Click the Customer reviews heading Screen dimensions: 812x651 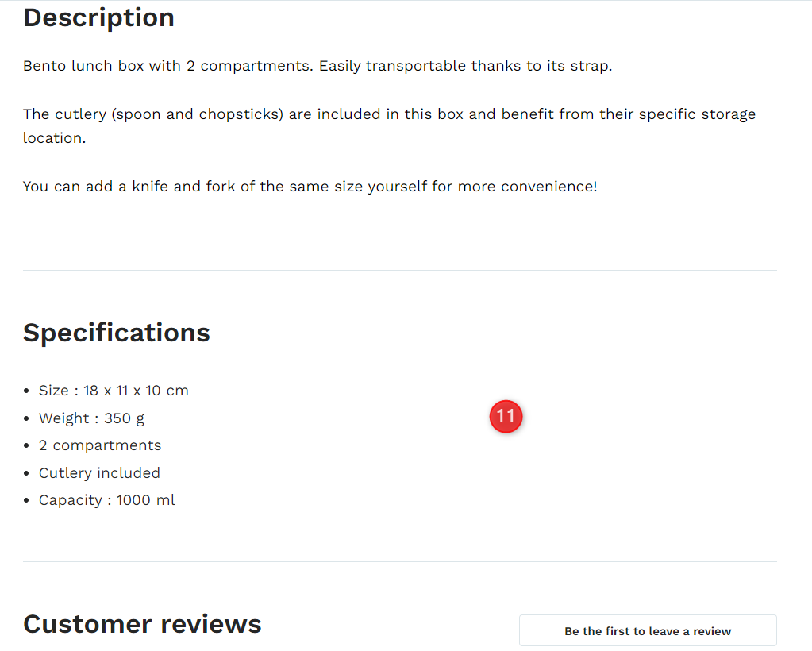coord(142,624)
